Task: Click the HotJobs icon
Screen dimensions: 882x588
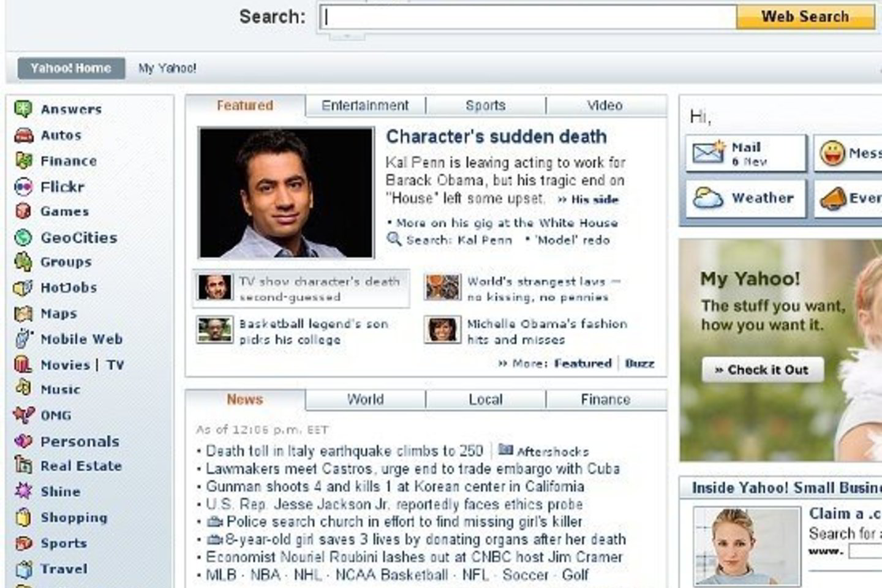Action: click(23, 287)
